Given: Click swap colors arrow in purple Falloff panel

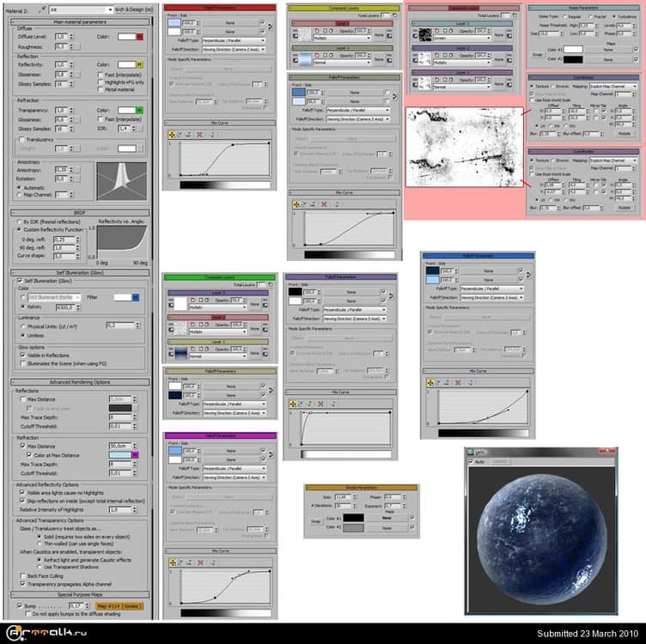Looking at the screenshot, I should [391, 295].
